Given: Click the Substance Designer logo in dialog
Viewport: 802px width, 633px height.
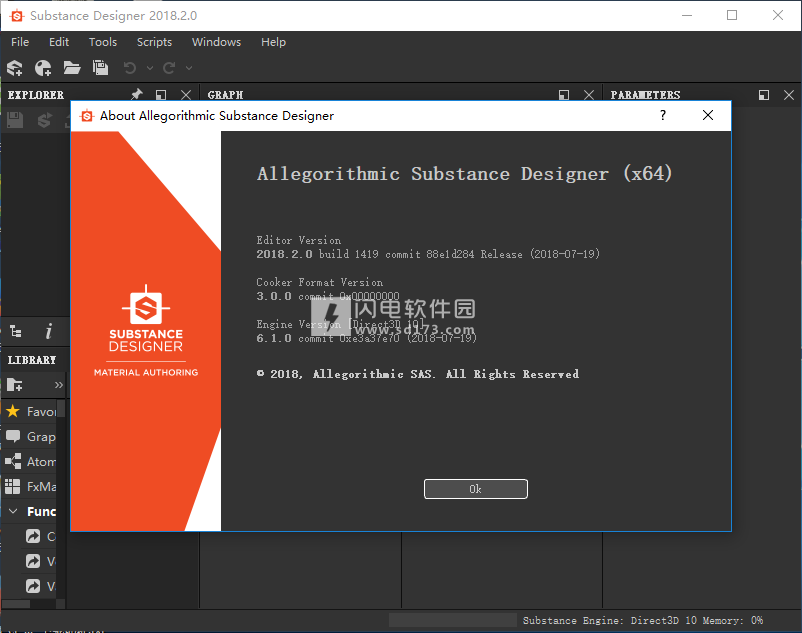Looking at the screenshot, I should click(146, 331).
